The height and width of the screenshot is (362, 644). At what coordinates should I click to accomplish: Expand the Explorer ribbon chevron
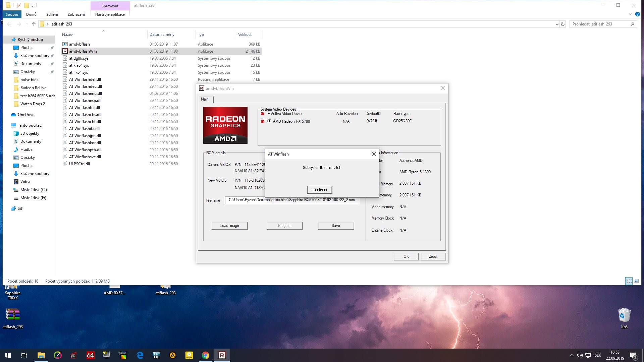tap(630, 14)
